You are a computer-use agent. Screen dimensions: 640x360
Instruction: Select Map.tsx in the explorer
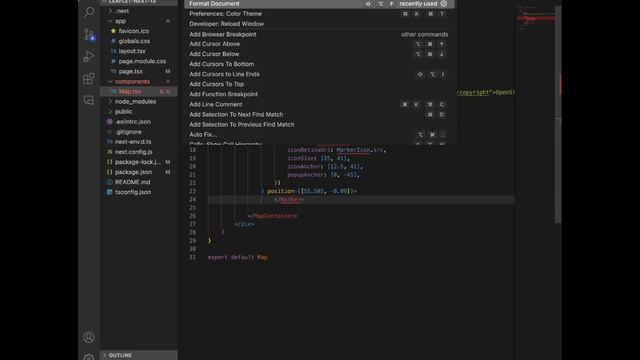tap(139, 91)
